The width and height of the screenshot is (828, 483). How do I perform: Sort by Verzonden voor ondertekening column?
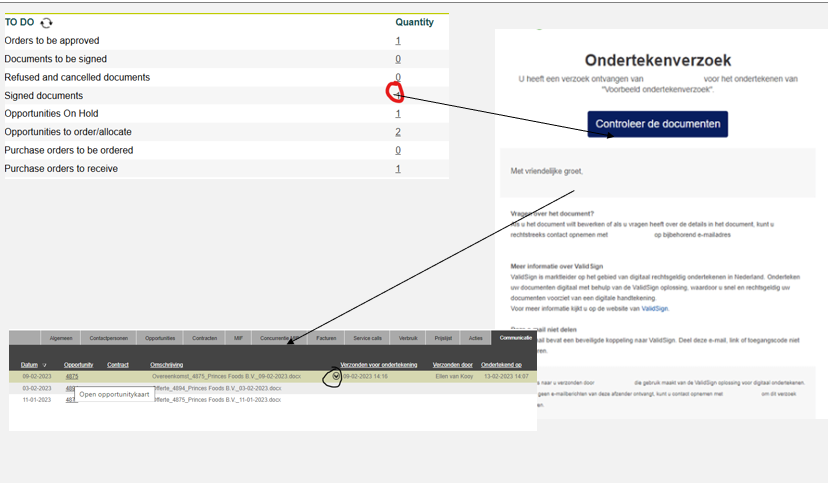(379, 366)
